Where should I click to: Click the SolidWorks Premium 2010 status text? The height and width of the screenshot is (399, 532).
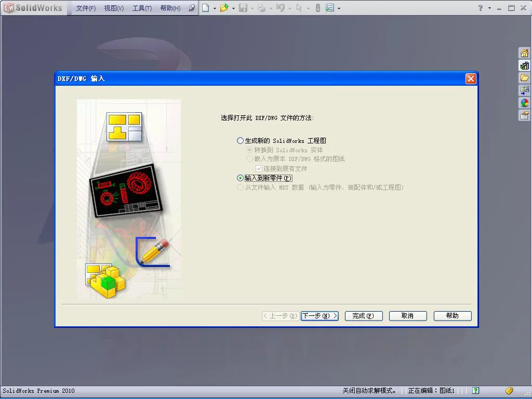pos(38,391)
